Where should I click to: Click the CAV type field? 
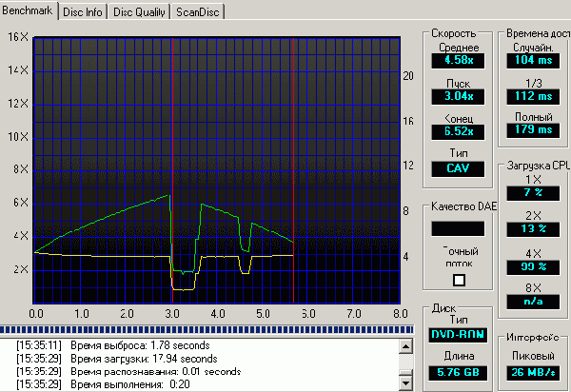click(x=458, y=169)
